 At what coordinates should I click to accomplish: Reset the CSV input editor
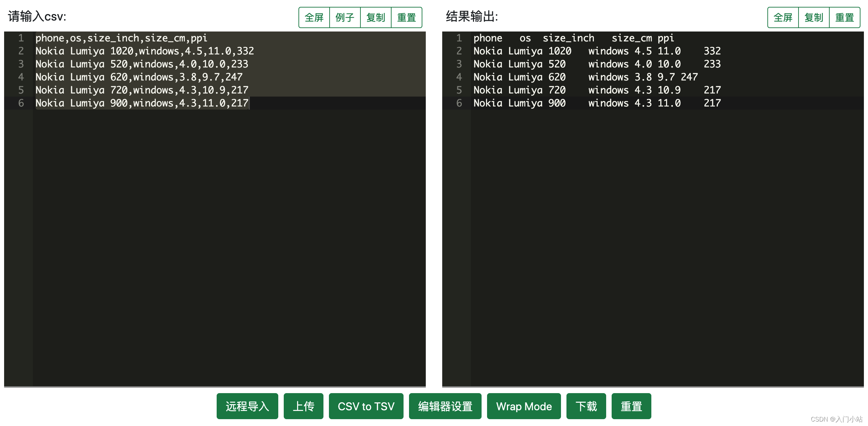click(x=407, y=17)
